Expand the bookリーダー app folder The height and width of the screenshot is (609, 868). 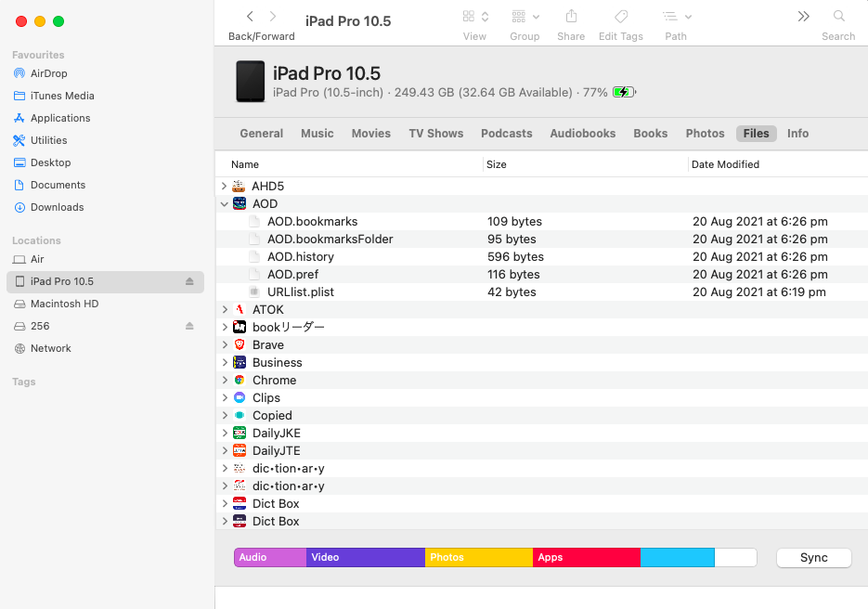tap(225, 327)
